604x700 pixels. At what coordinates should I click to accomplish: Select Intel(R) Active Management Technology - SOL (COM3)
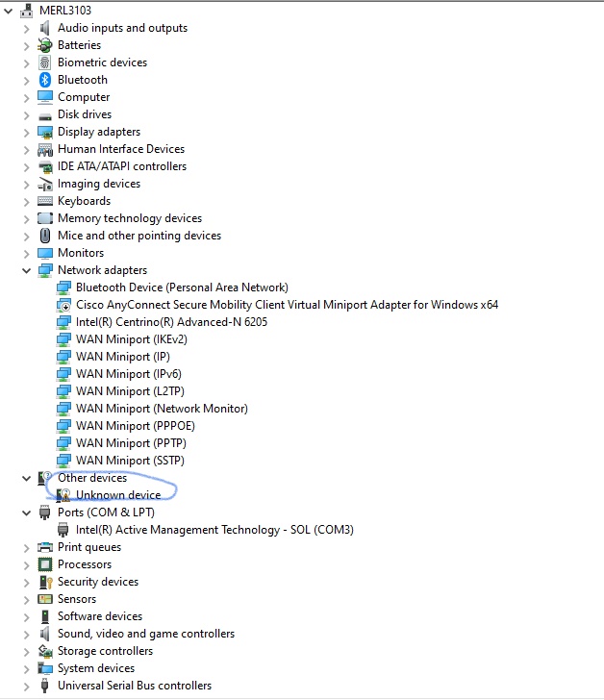[x=214, y=530]
